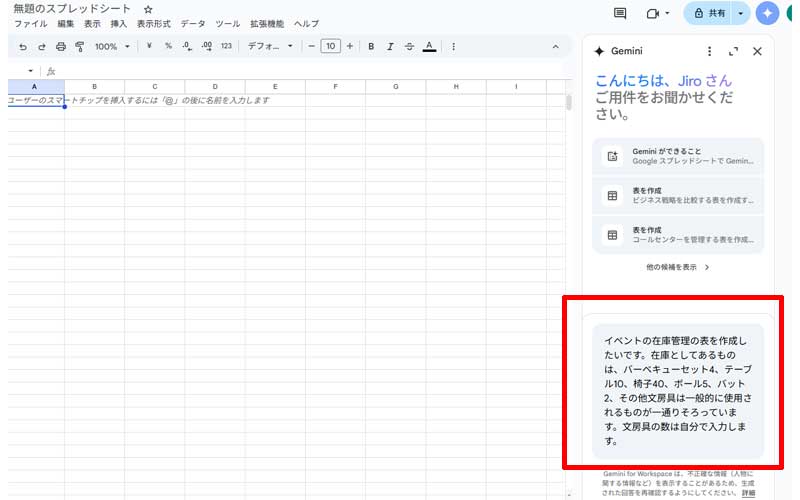Toggle bold formatting
This screenshot has width=800, height=500.
tap(371, 46)
